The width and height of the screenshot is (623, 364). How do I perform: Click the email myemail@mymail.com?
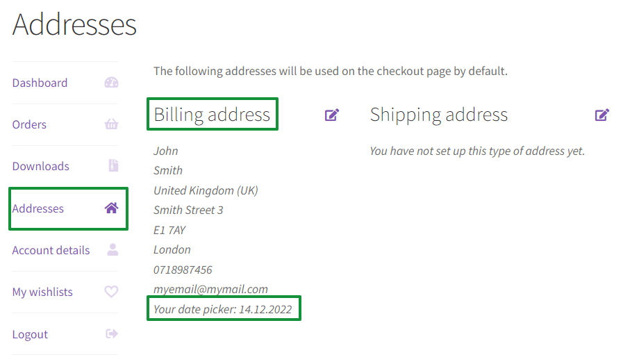coord(210,289)
